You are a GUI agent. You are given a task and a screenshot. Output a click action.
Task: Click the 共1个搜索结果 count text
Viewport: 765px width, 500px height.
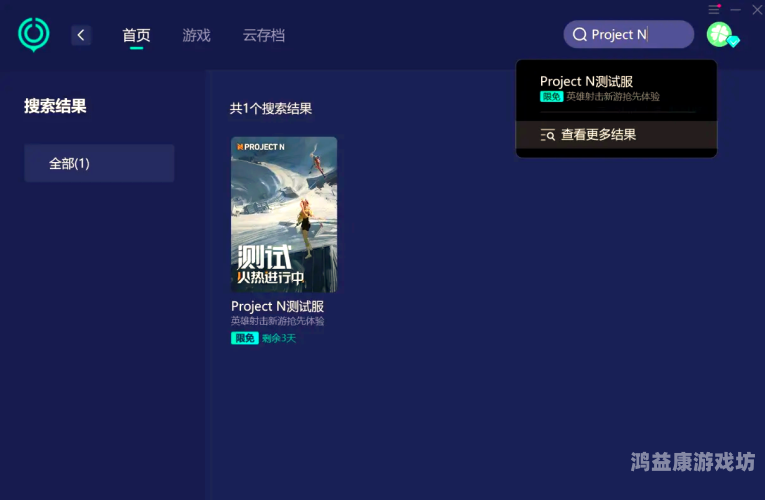(270, 108)
